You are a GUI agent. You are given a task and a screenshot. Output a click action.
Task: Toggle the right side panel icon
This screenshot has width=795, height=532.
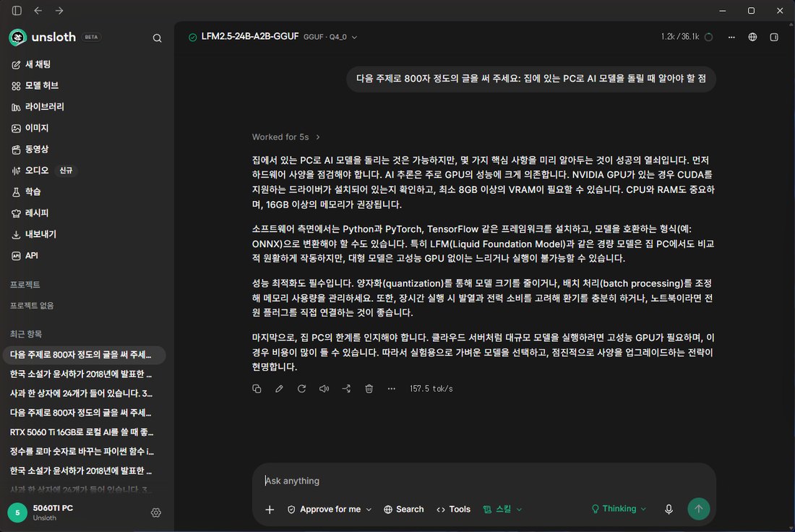click(x=774, y=37)
